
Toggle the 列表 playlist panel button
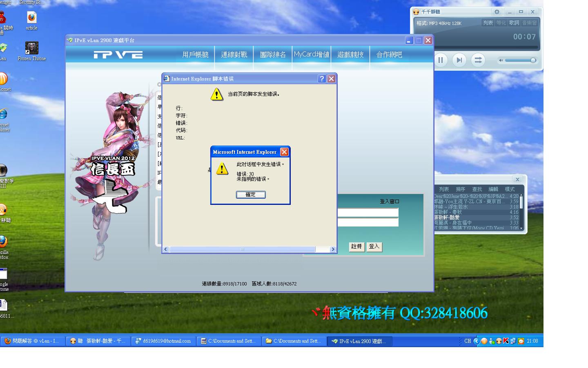click(x=488, y=23)
